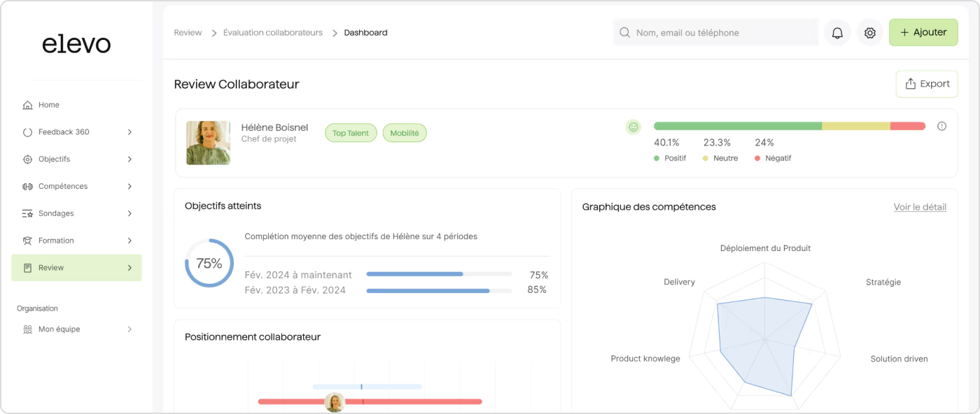This screenshot has width=980, height=414.
Task: Select the Objectifs target icon
Action: 27,159
